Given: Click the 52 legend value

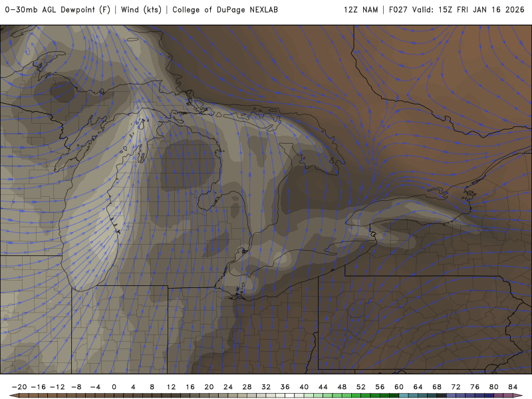Looking at the screenshot, I should 361,387.
